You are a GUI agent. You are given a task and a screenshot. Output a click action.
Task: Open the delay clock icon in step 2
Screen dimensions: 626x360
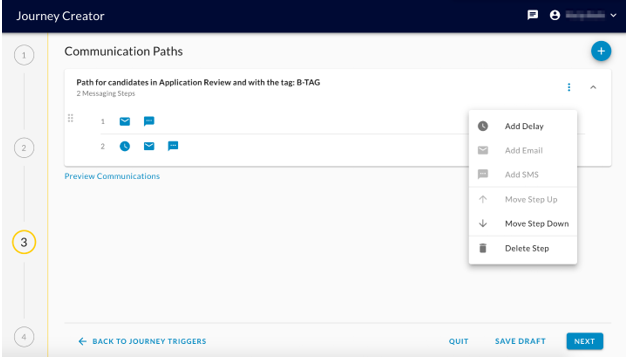click(x=125, y=146)
